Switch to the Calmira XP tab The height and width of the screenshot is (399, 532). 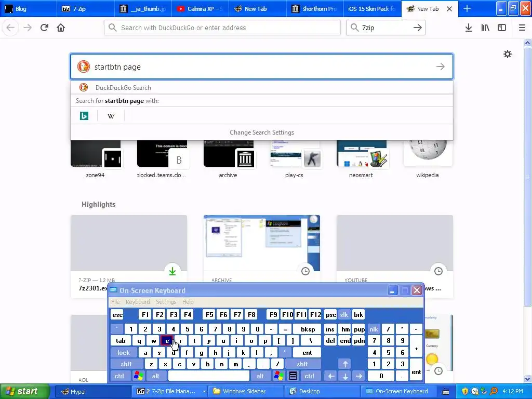[201, 9]
